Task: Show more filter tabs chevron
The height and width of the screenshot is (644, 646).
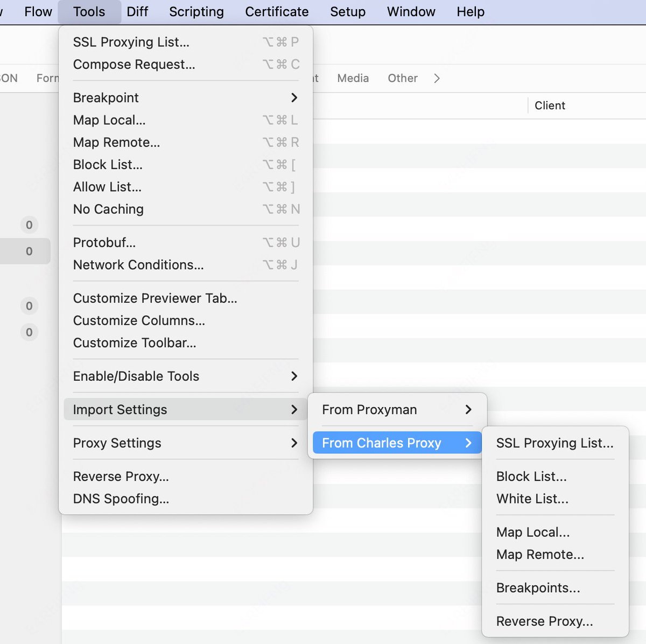Action: pos(437,79)
